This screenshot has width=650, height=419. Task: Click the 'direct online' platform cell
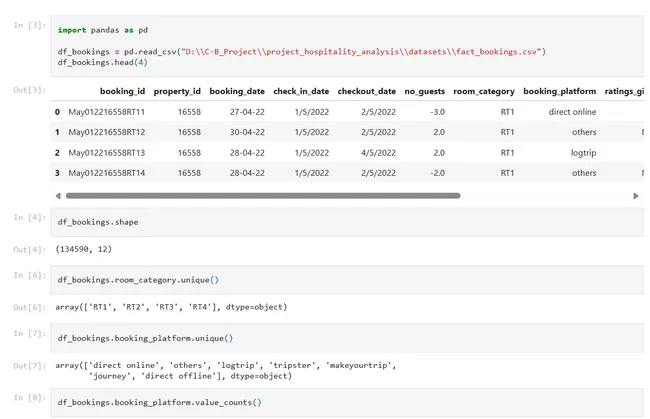tap(572, 112)
